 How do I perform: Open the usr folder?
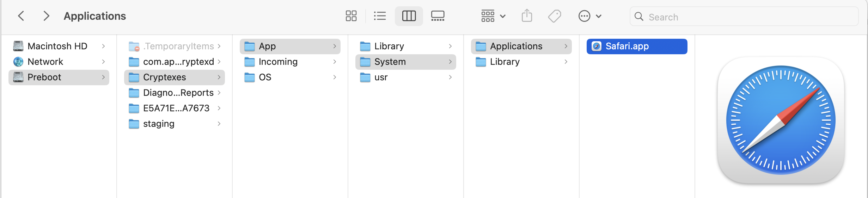pos(381,77)
